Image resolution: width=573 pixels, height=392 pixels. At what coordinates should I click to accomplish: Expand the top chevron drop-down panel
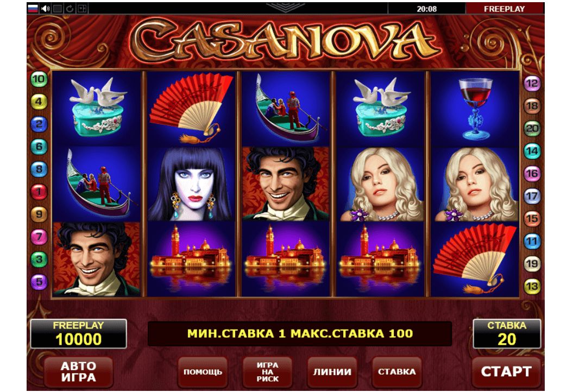285,7
